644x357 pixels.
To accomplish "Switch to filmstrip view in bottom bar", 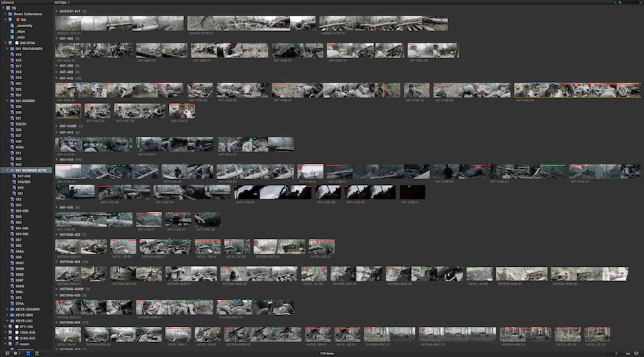I will pyautogui.click(x=28, y=353).
